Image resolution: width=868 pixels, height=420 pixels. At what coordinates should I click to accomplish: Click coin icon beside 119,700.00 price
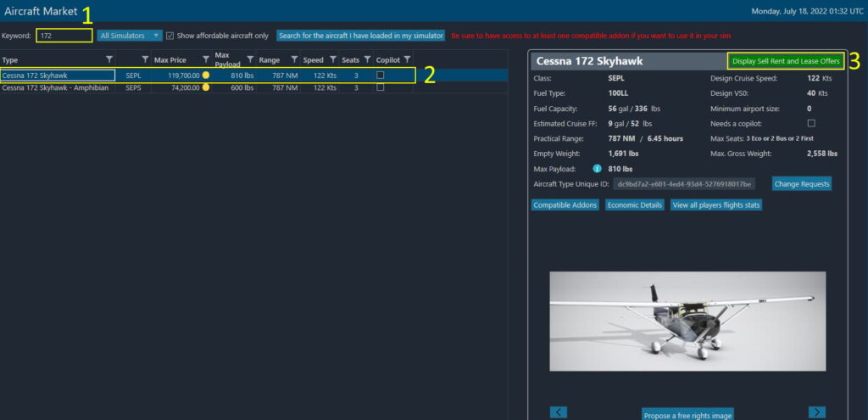(x=206, y=76)
